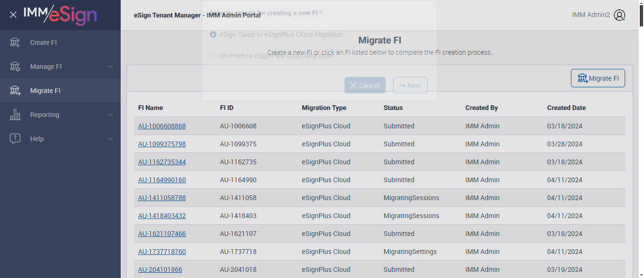Open FI link AU-204101866
Screen dimensions: 644x278
pyautogui.click(x=160, y=270)
